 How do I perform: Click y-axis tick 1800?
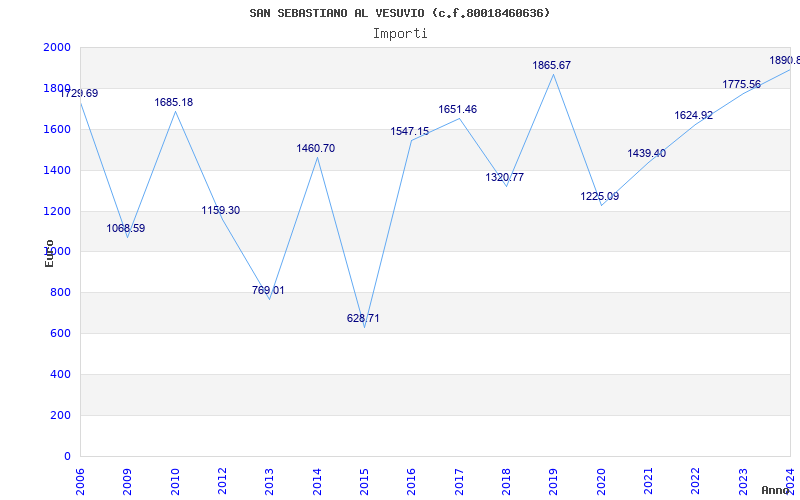coord(57,88)
